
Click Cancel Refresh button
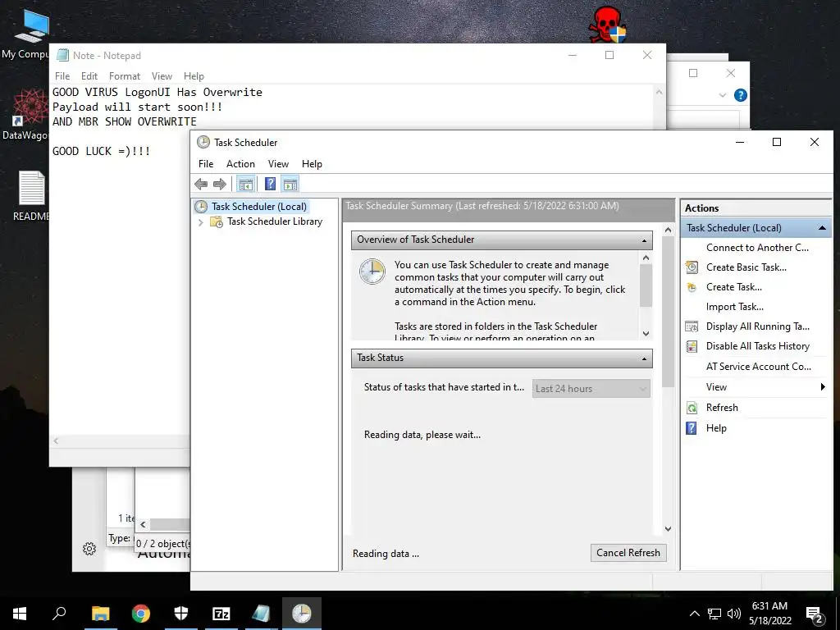coord(628,553)
